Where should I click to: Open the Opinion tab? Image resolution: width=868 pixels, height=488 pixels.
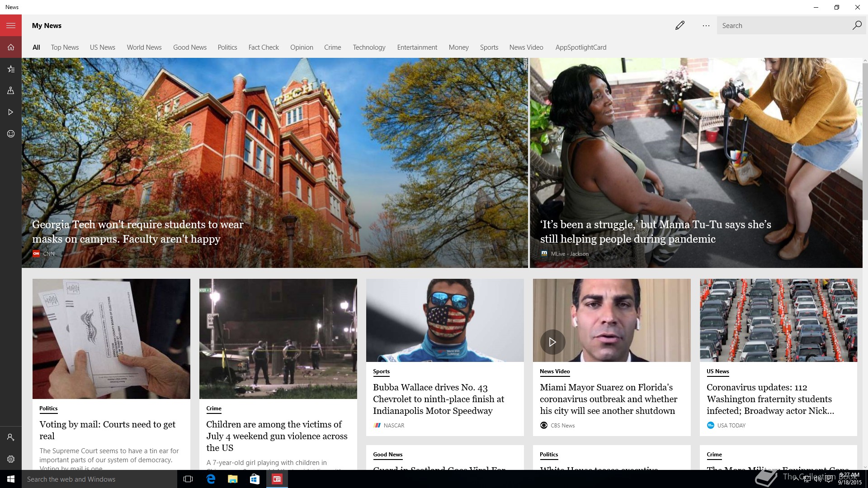click(x=302, y=47)
